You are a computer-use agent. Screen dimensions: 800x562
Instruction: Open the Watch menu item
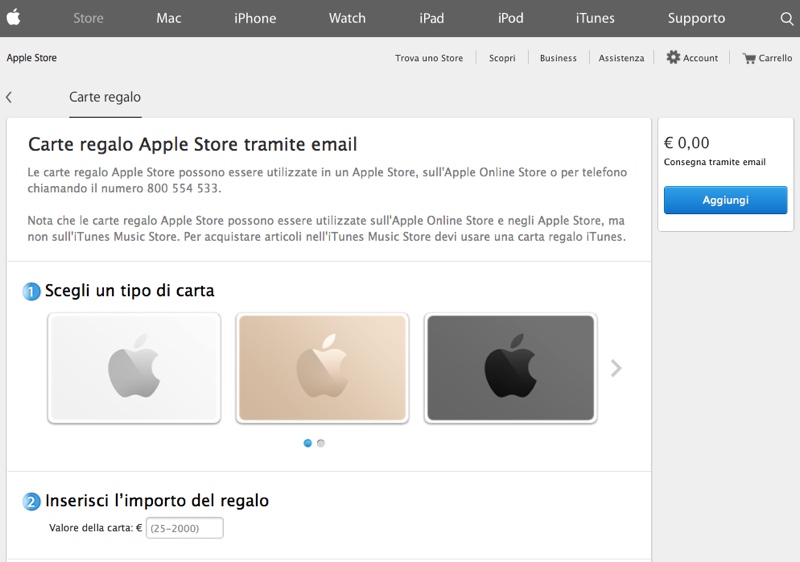click(347, 18)
